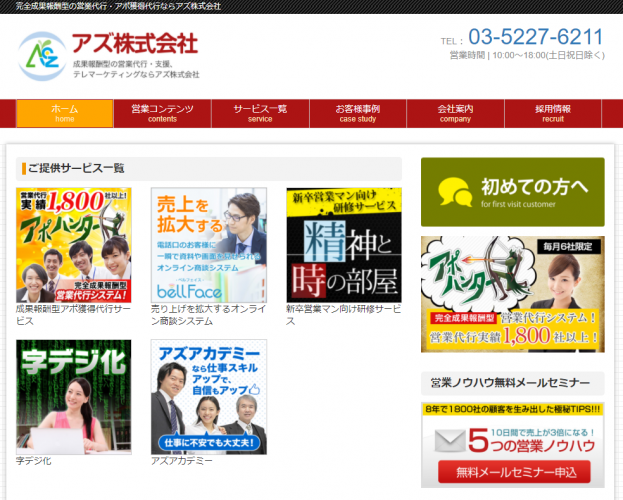Click the アズ株式会社 logo icon
Viewport: 623px width, 500px height.
tap(41, 56)
